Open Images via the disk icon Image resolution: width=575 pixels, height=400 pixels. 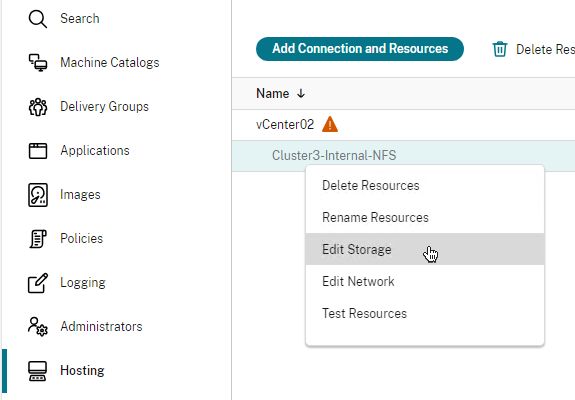pyautogui.click(x=37, y=195)
